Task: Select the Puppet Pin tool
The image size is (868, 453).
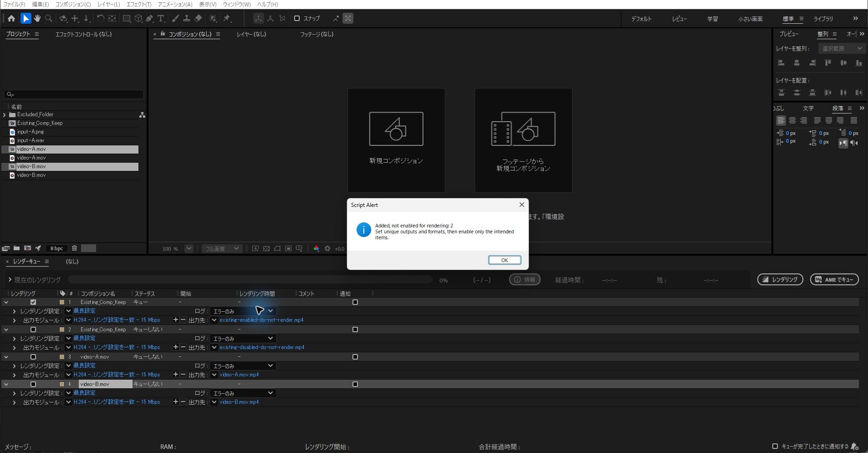Action: 227,19
